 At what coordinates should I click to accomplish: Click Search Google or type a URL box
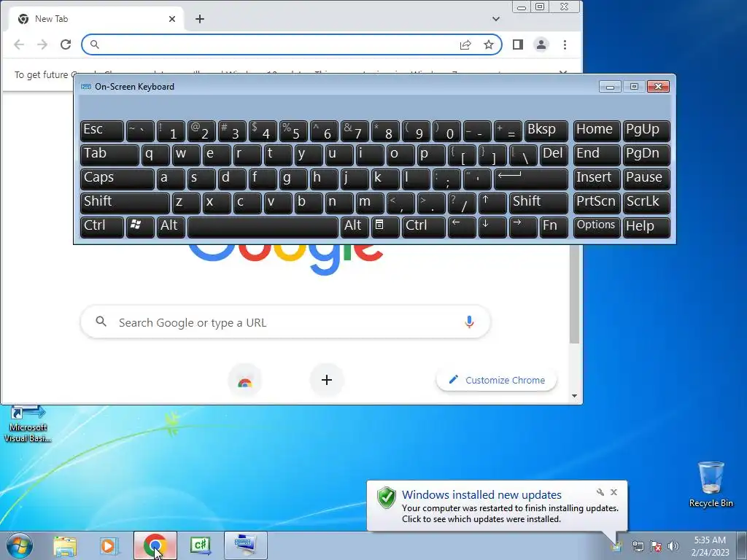click(x=285, y=322)
